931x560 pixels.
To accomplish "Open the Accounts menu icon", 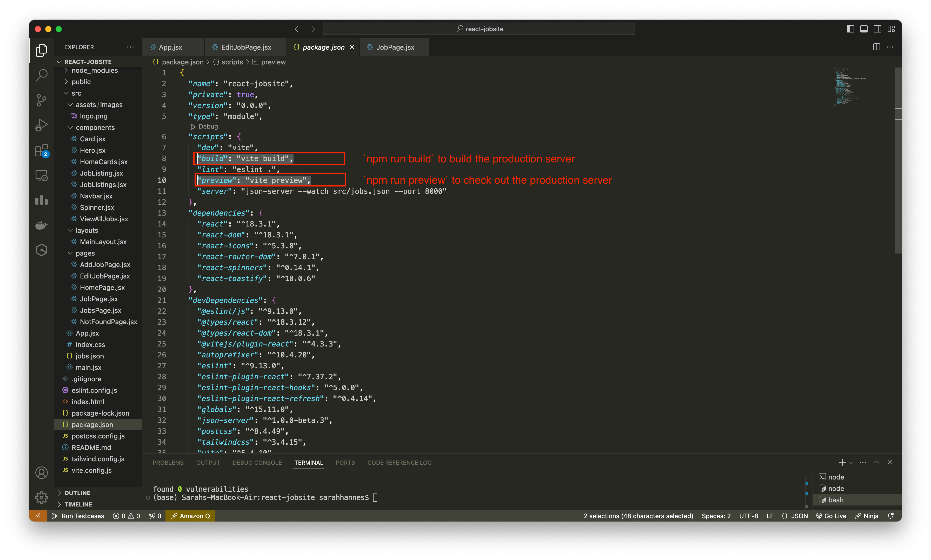I will tap(42, 472).
